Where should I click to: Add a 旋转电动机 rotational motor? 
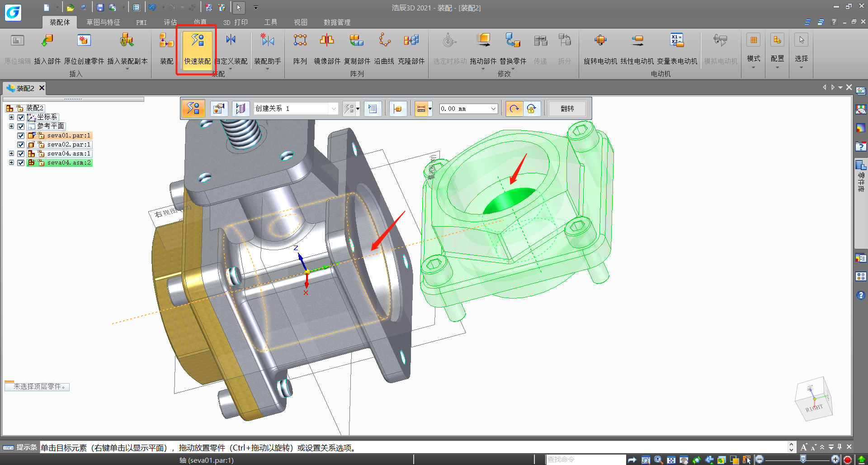(600, 48)
